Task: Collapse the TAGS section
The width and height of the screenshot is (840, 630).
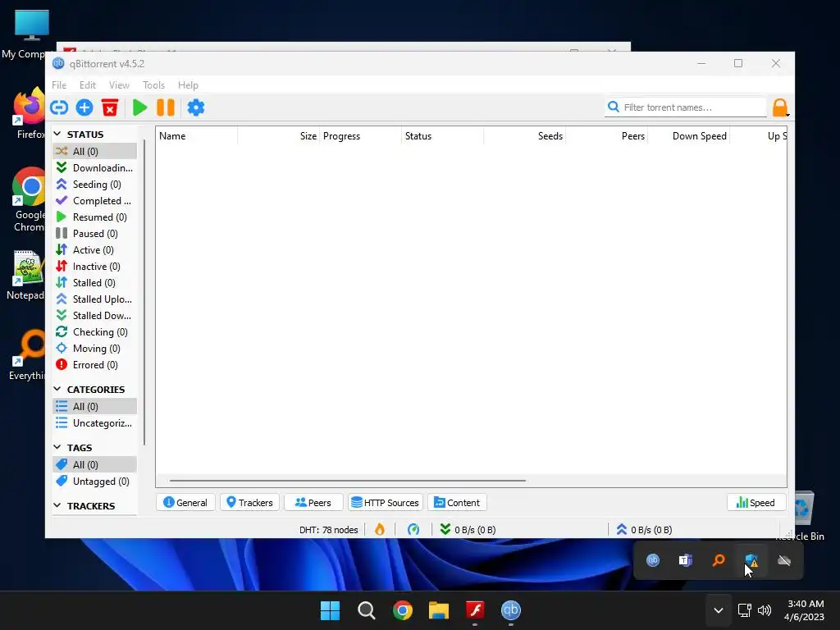Action: point(57,447)
